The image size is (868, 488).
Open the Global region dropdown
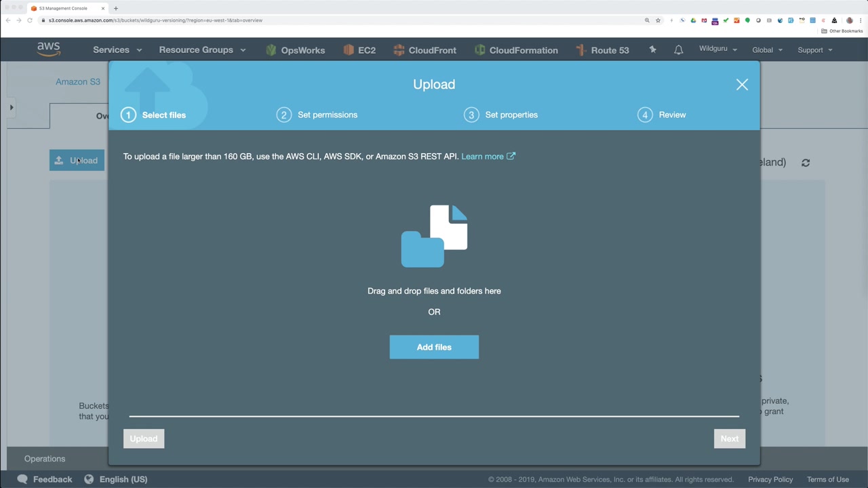tap(767, 50)
